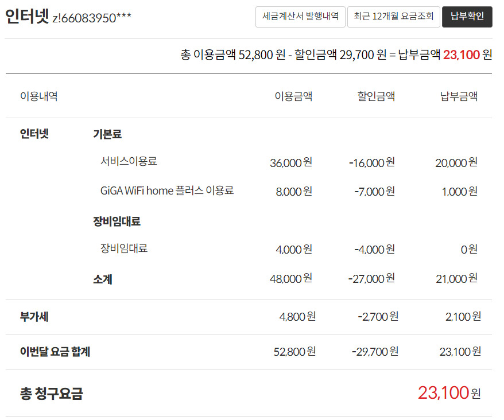504x420 pixels.
Task: Click the 이용내역 column header
Action: pos(38,96)
